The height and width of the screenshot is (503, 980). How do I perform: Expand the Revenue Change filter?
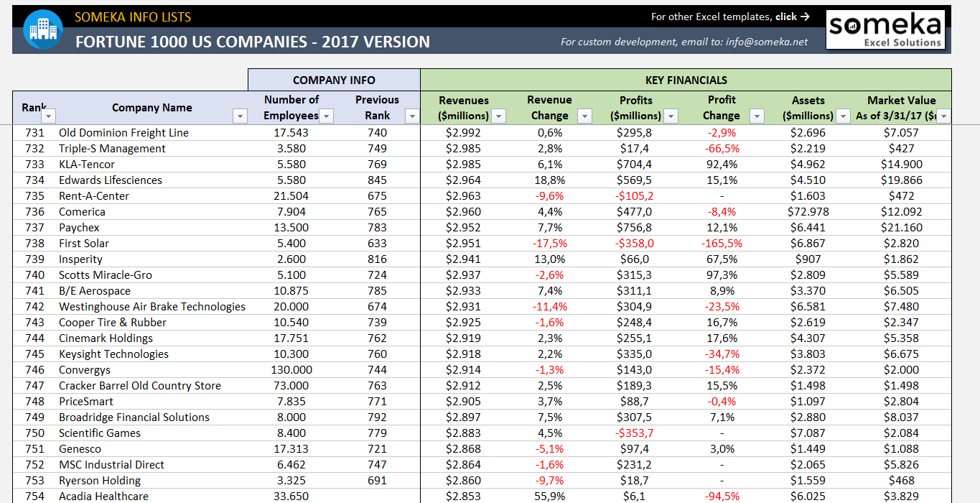pyautogui.click(x=584, y=116)
